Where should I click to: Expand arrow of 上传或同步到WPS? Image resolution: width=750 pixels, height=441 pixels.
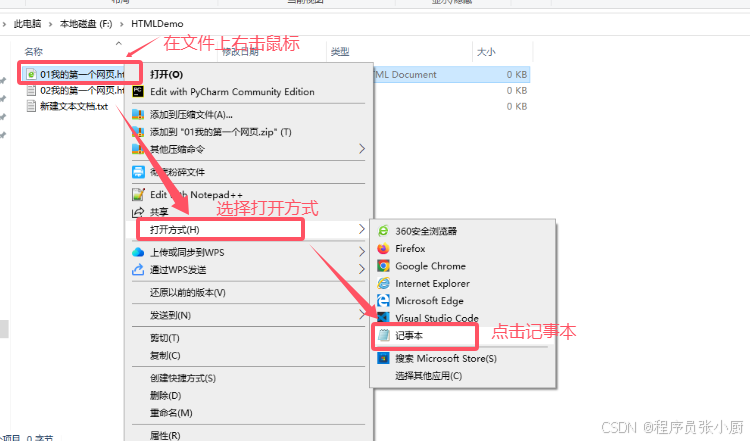tap(362, 252)
